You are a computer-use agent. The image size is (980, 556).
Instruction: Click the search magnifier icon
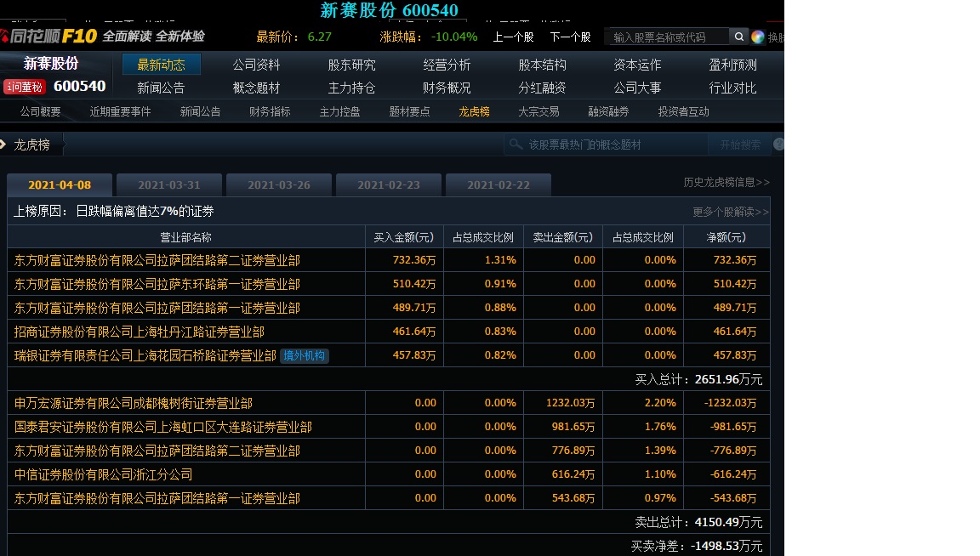tap(738, 37)
